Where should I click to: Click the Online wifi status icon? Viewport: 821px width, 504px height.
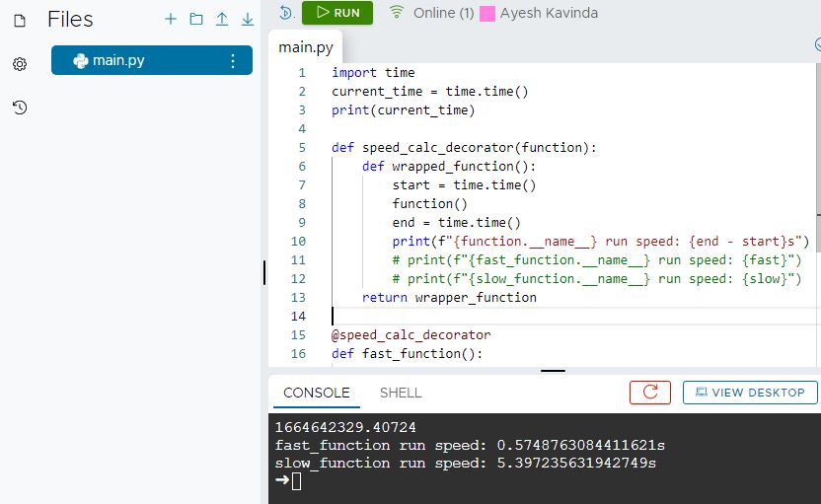pyautogui.click(x=397, y=12)
